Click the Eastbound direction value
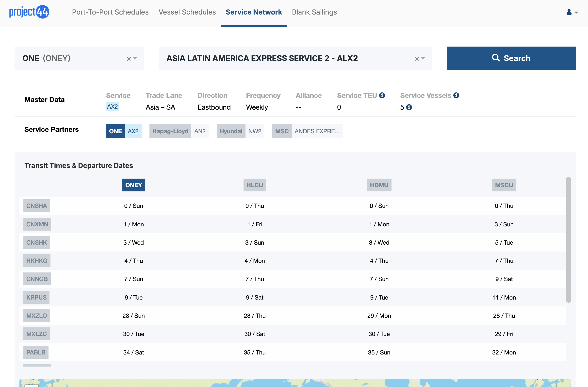588x387 pixels. (214, 107)
